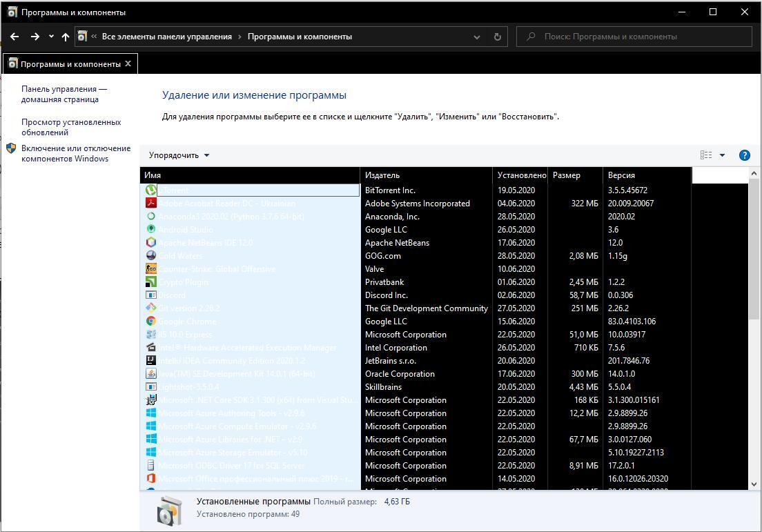Sort by the Издатель column header
The image size is (762, 532).
pyautogui.click(x=426, y=175)
